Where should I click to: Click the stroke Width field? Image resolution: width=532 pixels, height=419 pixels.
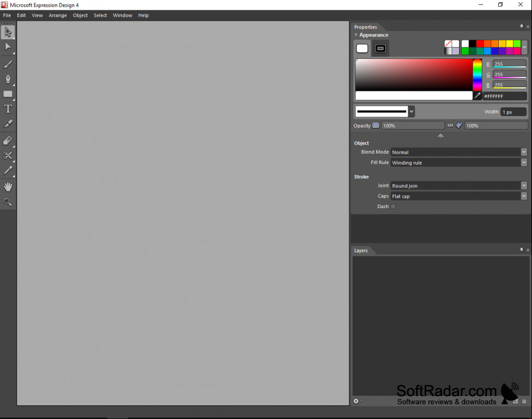[x=513, y=112]
